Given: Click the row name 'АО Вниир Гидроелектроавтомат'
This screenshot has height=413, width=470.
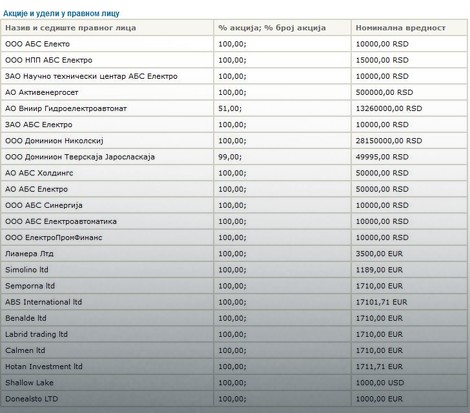Looking at the screenshot, I should click(66, 109).
